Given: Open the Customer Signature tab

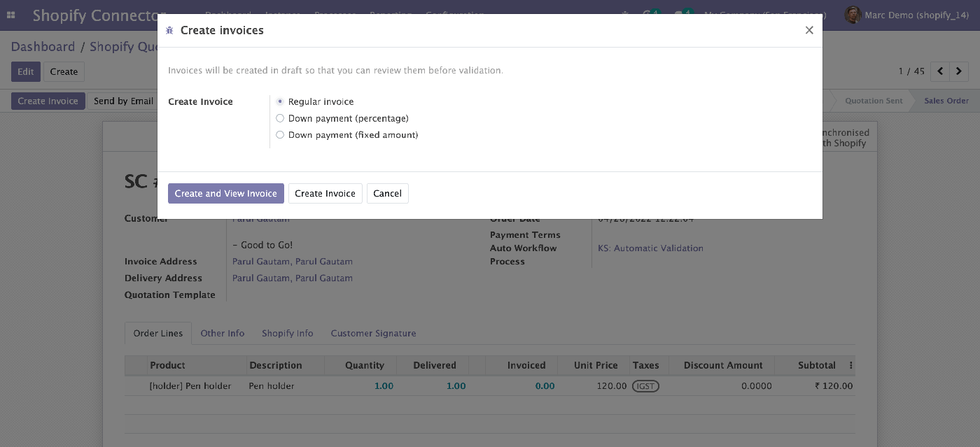Looking at the screenshot, I should pos(374,334).
